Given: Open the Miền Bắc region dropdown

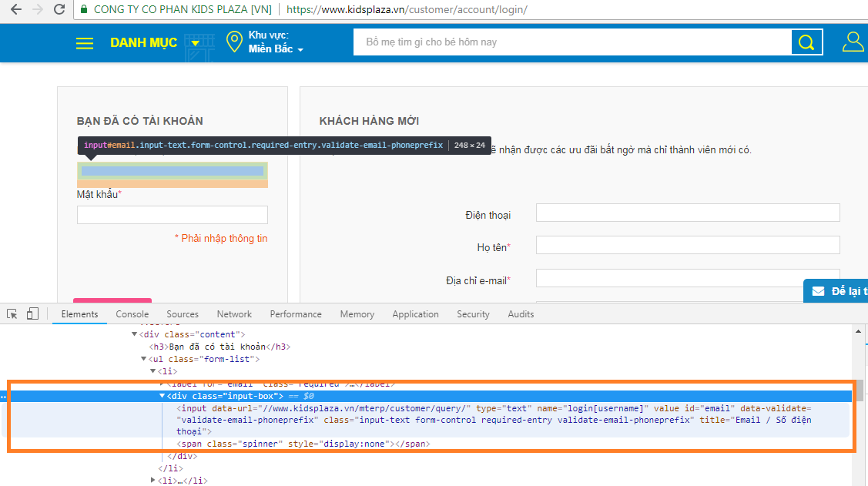Looking at the screenshot, I should [271, 48].
